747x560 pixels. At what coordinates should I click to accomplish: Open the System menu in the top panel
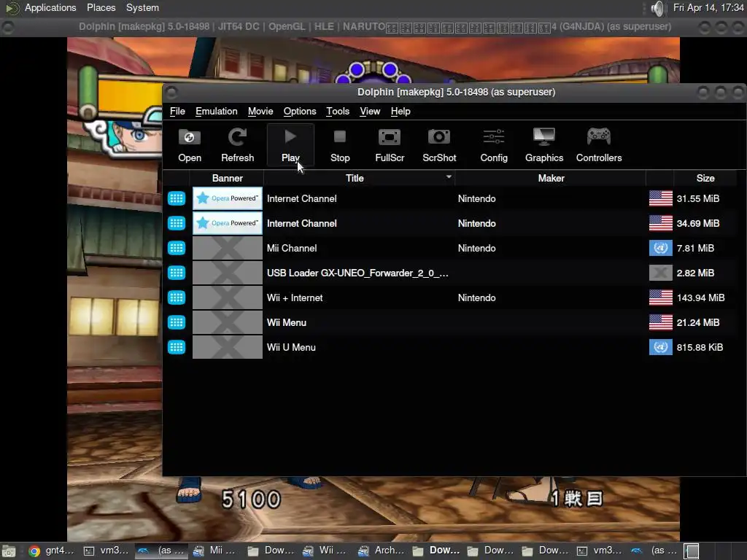[142, 7]
